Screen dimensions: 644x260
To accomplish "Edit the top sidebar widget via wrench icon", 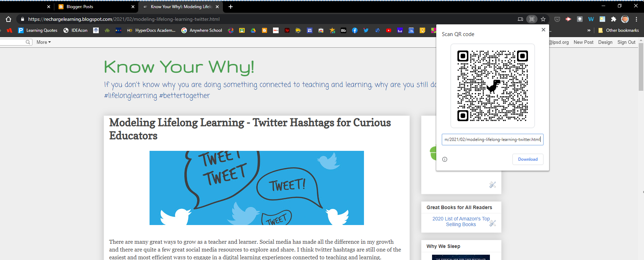I will (x=493, y=185).
